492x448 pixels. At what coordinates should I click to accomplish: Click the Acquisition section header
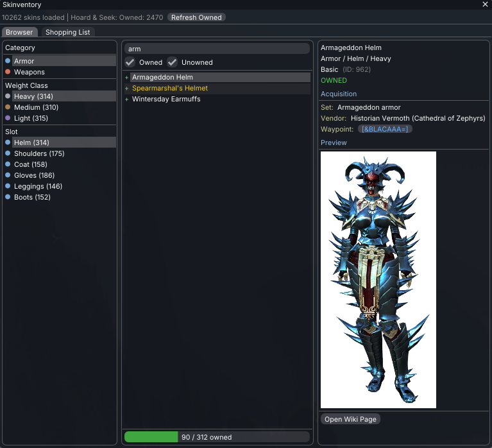click(339, 94)
